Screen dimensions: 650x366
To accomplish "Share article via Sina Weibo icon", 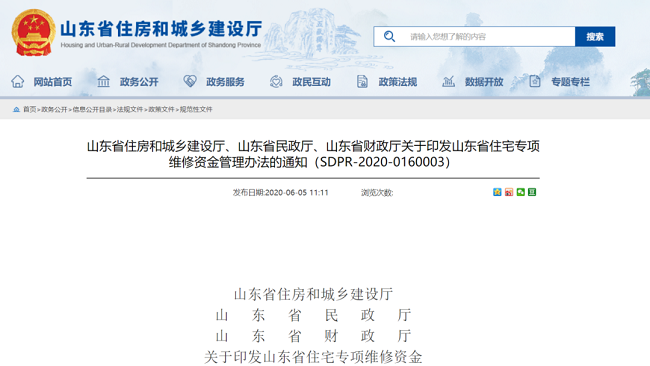I will (x=509, y=192).
